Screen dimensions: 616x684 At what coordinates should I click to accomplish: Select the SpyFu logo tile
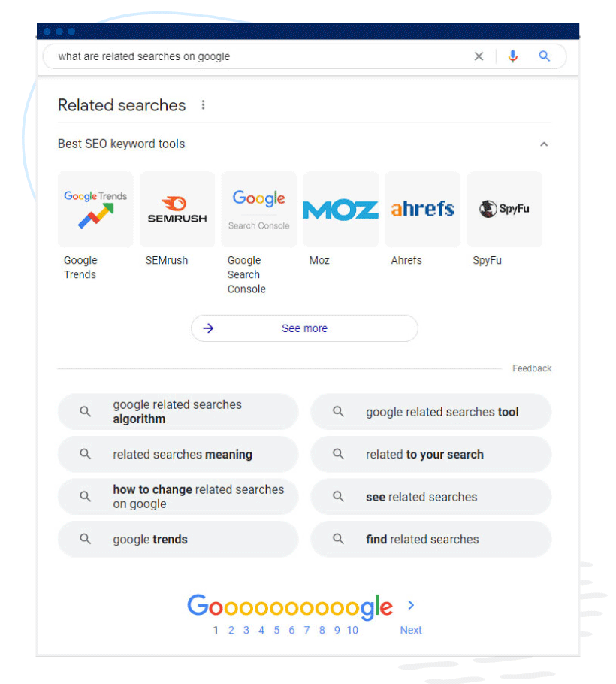[x=504, y=209]
